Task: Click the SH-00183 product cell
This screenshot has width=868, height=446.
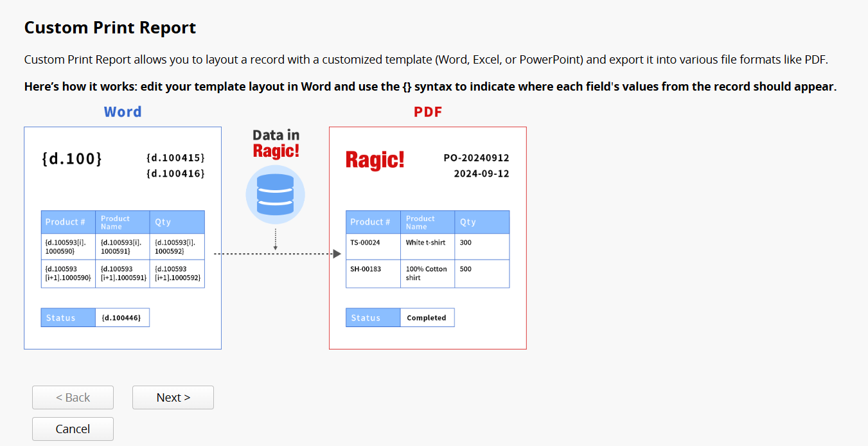Action: [366, 269]
